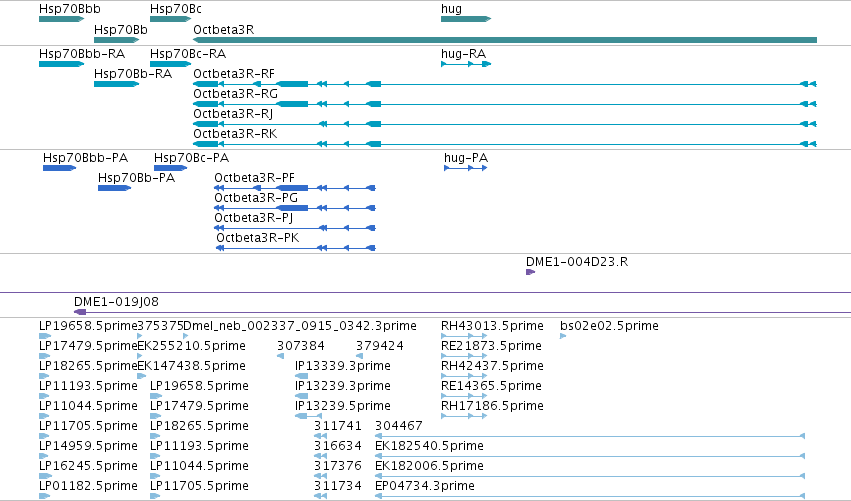Screen dimensions: 851x501
Task: Select the LP01182.5prime EST label
Action: 88,486
